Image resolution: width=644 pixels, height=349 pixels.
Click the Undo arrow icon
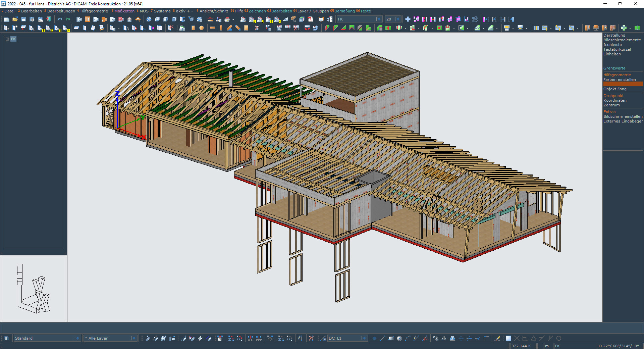click(60, 19)
